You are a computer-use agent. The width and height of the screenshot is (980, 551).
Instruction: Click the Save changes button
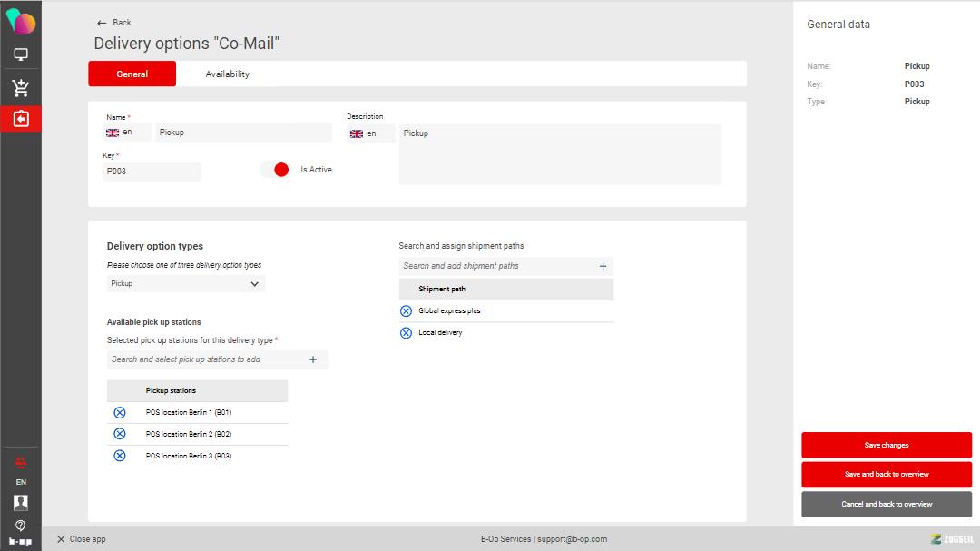[886, 445]
